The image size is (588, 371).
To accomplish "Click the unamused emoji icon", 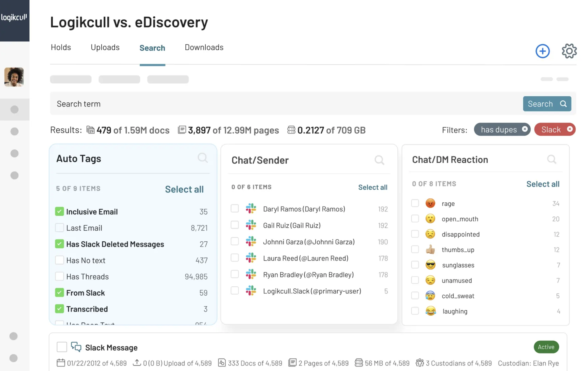I will tap(430, 280).
